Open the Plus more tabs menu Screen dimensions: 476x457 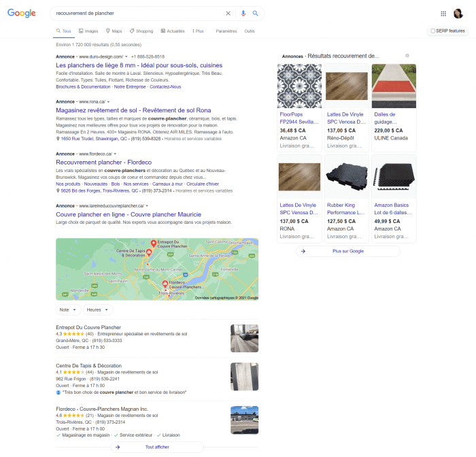point(198,31)
